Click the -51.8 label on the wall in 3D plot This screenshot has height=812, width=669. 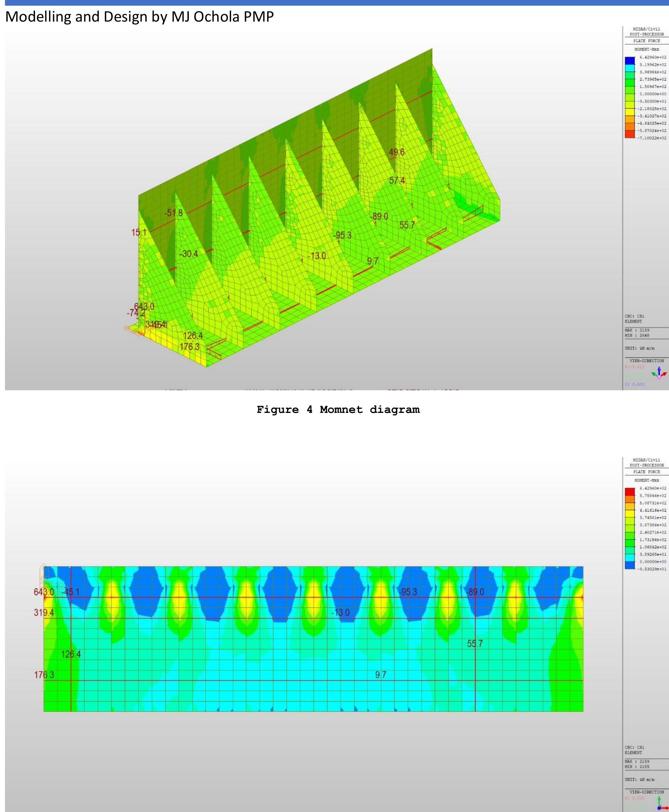(174, 212)
